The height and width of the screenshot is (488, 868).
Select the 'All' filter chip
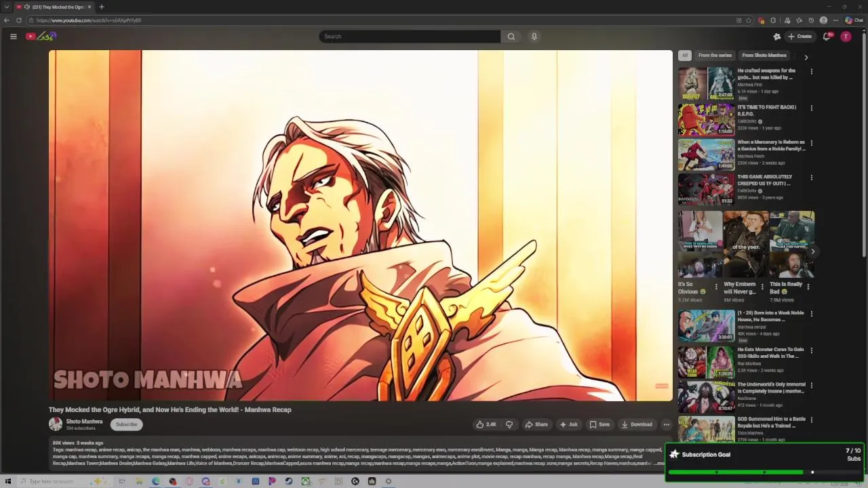(685, 56)
